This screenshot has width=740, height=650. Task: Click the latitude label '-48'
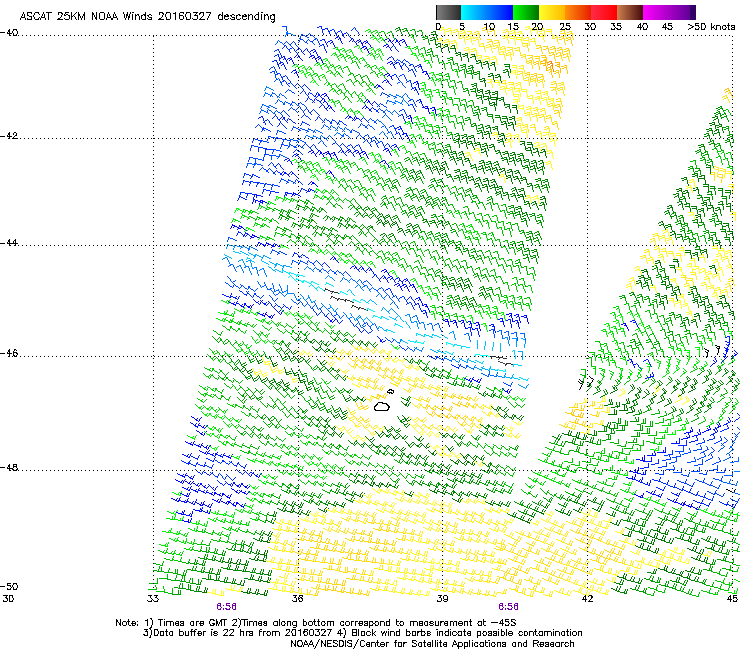[9, 467]
